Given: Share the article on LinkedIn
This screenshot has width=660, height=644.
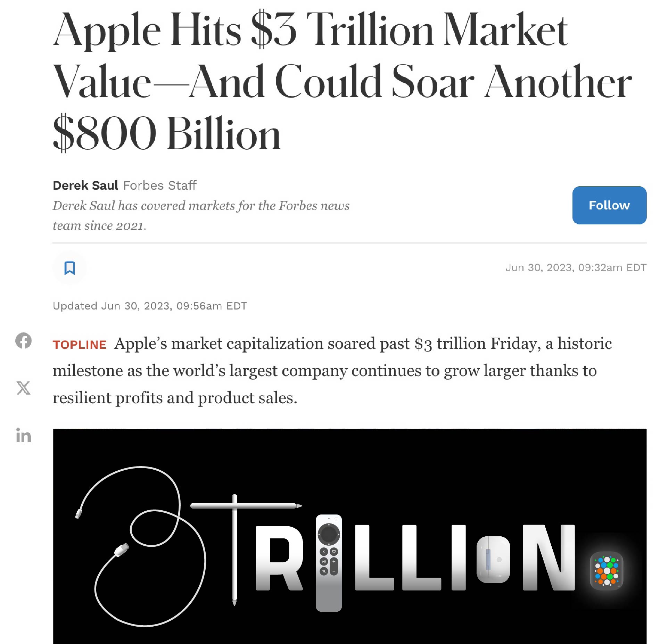Looking at the screenshot, I should (x=23, y=435).
